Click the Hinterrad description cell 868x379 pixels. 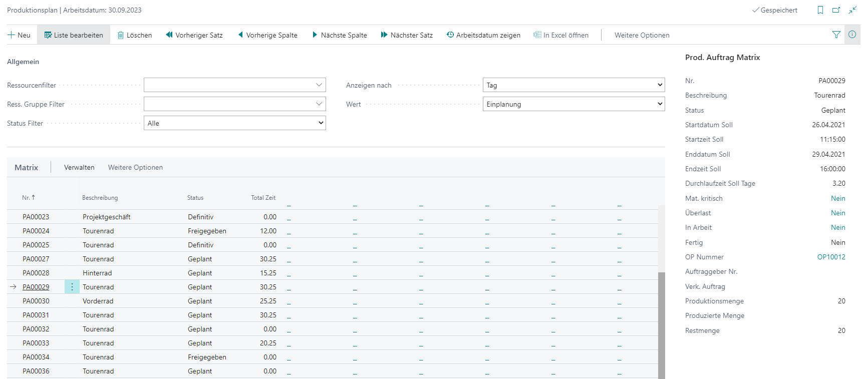point(97,273)
